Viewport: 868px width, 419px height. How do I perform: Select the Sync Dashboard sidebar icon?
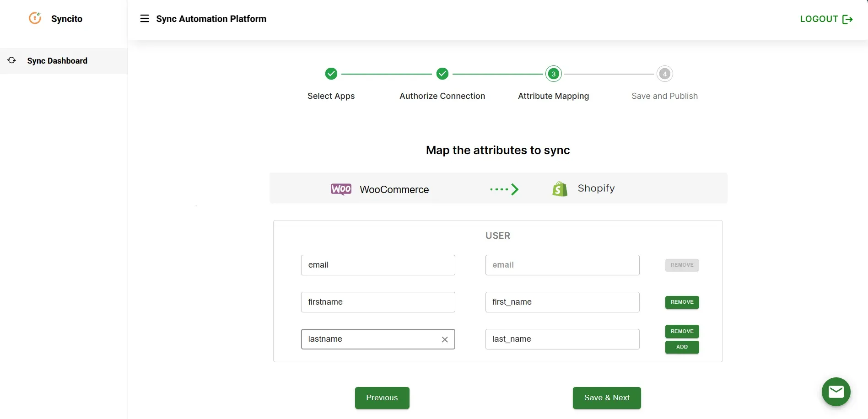[11, 60]
